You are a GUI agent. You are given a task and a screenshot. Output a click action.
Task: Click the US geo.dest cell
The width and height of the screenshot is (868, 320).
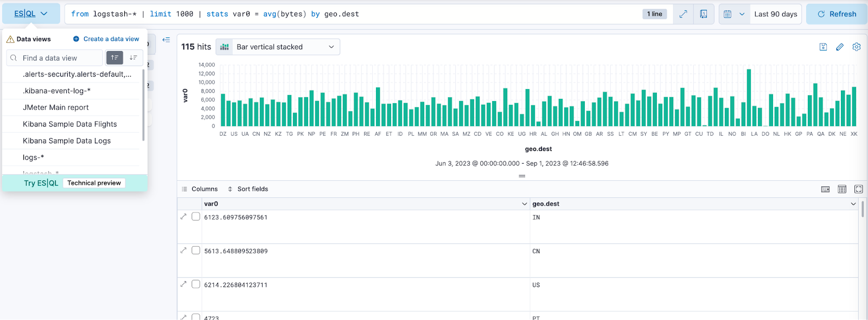point(694,294)
